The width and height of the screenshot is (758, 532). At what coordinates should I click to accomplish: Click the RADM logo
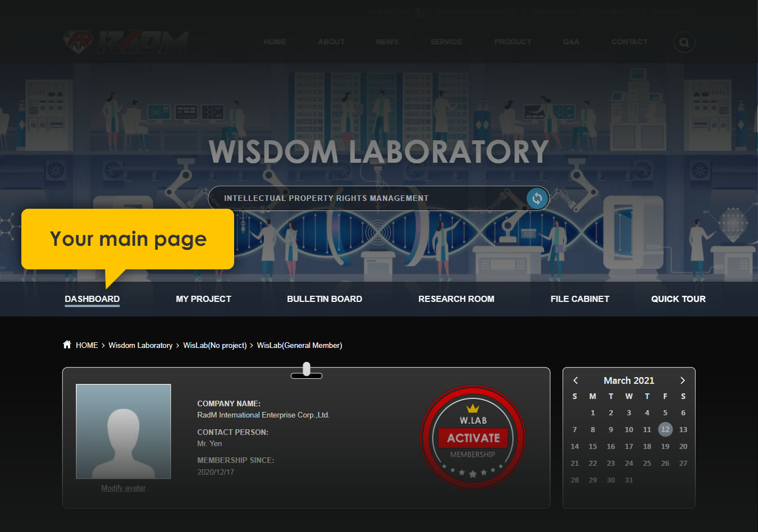click(125, 42)
